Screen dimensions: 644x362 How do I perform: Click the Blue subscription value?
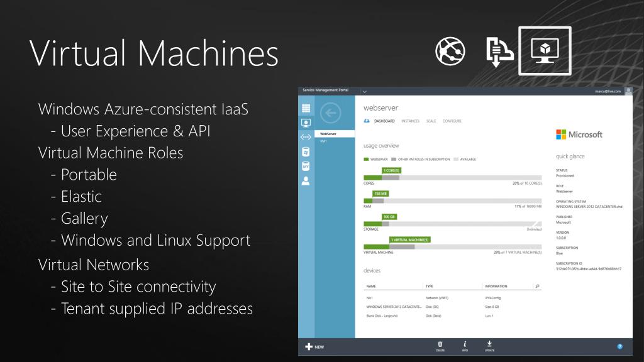pos(559,253)
